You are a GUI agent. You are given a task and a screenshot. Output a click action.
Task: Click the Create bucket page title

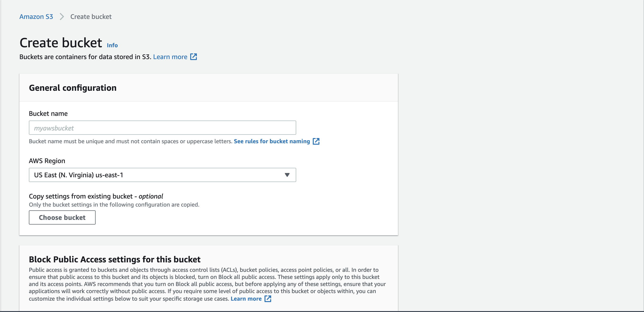point(61,43)
